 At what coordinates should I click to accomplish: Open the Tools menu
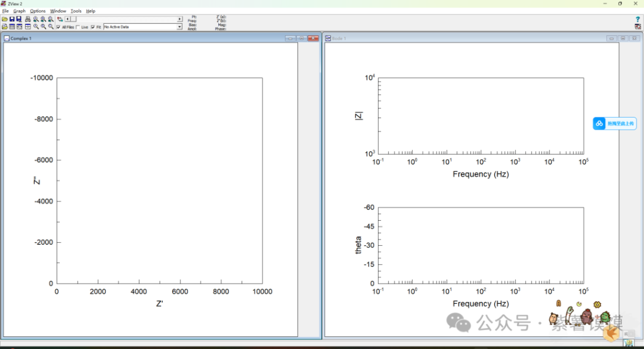pos(76,11)
